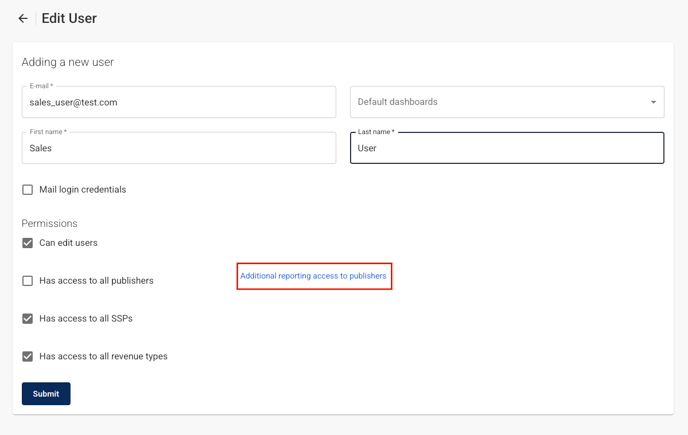Uncheck Can edit users
The width and height of the screenshot is (688, 435).
coord(28,243)
